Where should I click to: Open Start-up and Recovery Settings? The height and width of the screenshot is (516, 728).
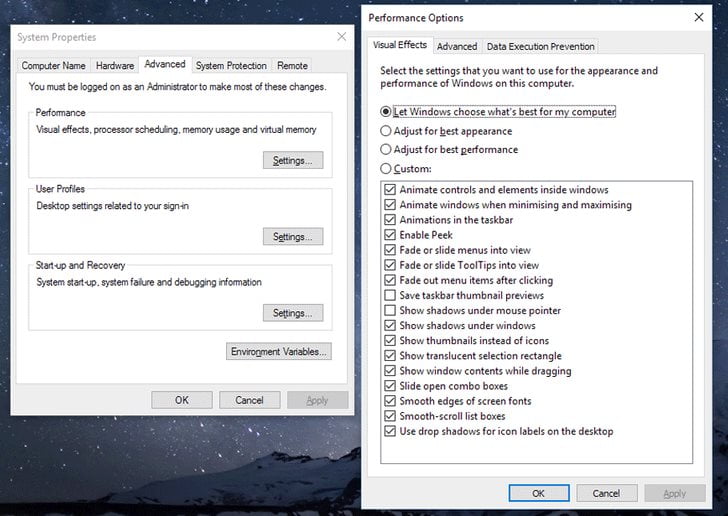292,313
